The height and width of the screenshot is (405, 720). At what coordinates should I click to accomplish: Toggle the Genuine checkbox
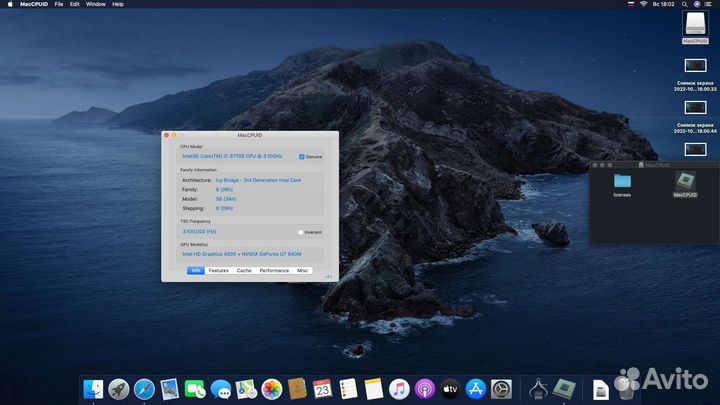tap(302, 157)
